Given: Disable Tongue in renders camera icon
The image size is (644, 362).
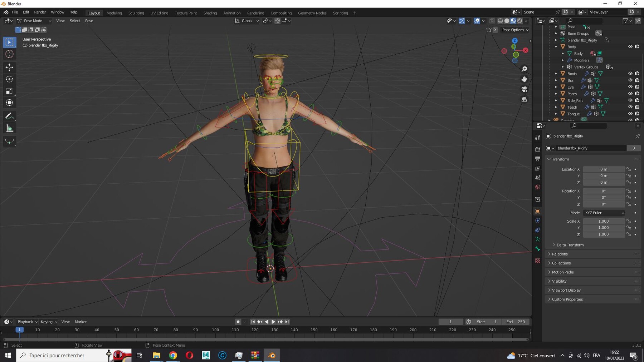Looking at the screenshot, I should click(x=637, y=114).
